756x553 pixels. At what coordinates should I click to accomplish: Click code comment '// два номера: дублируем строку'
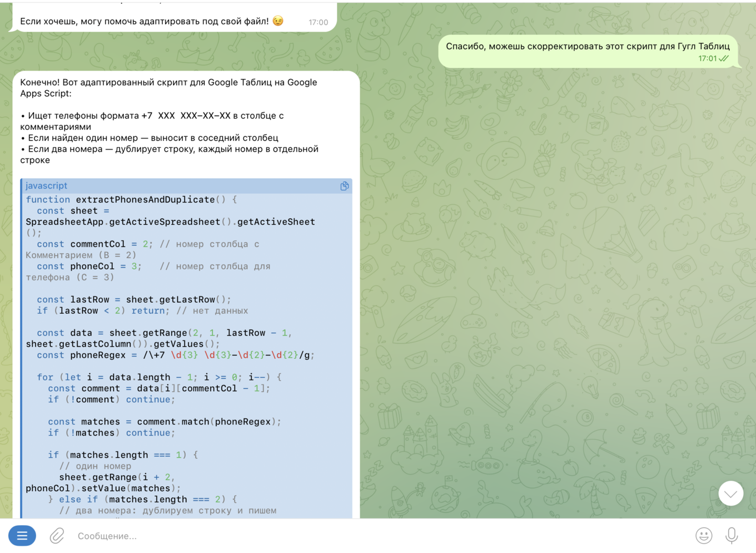coord(168,511)
